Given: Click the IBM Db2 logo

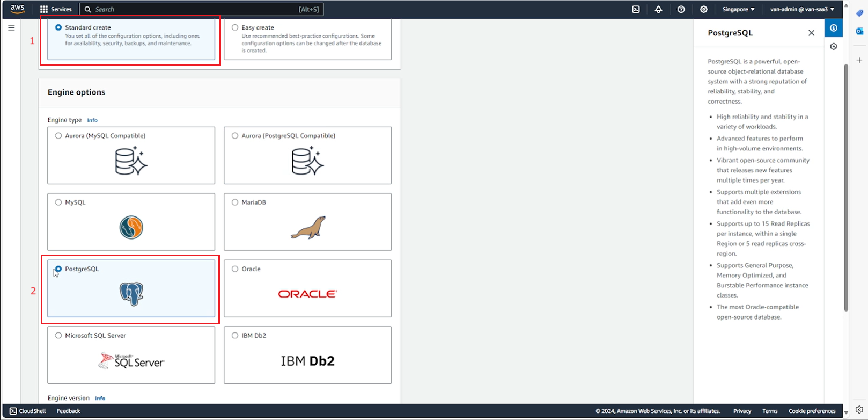Looking at the screenshot, I should coord(307,361).
